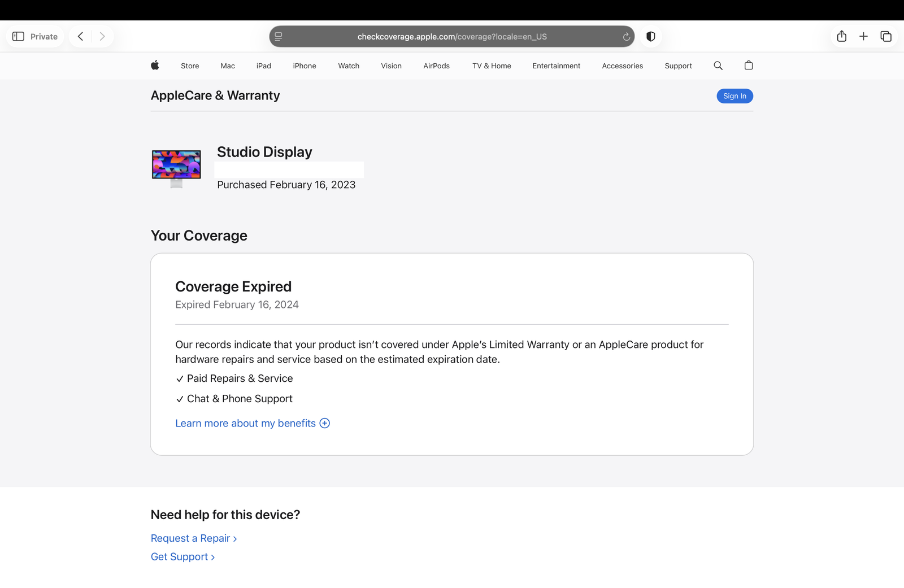Open the iPad menu
This screenshot has height=588, width=904.
point(264,66)
